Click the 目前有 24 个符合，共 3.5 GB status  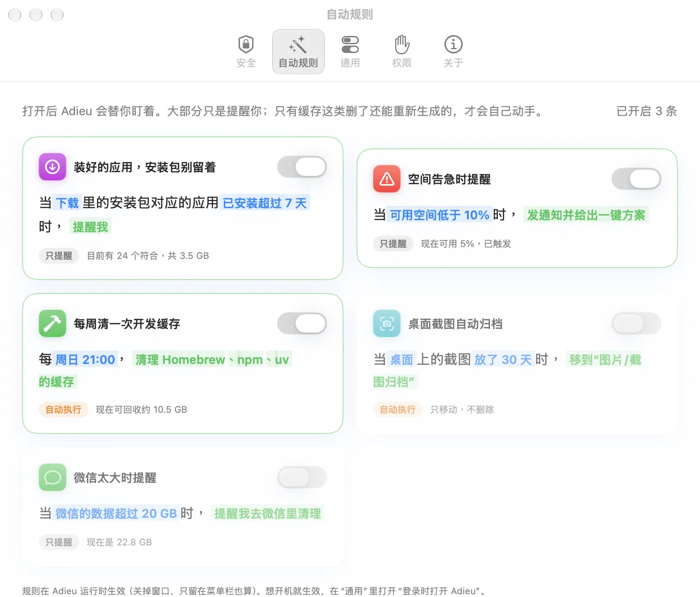[x=148, y=256]
